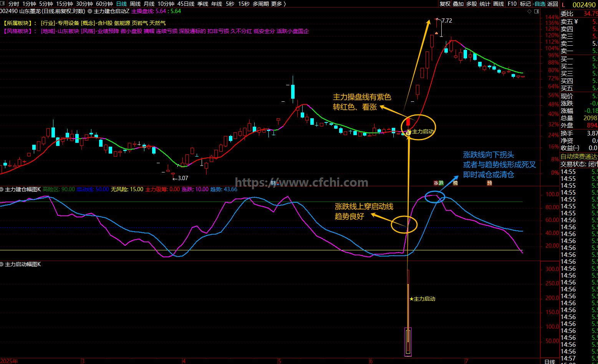The image size is (598, 364).
Task: Click the 趋势: 43.66 value
Action: click(x=224, y=189)
